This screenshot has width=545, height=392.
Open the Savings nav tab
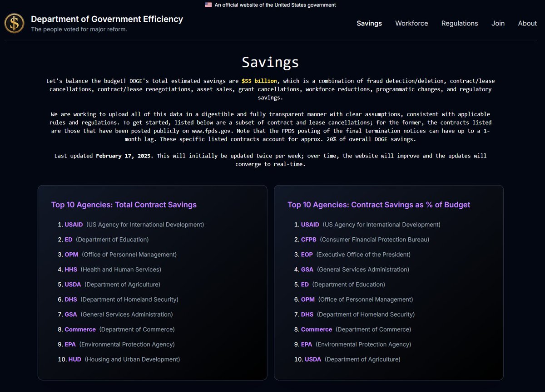tap(369, 23)
